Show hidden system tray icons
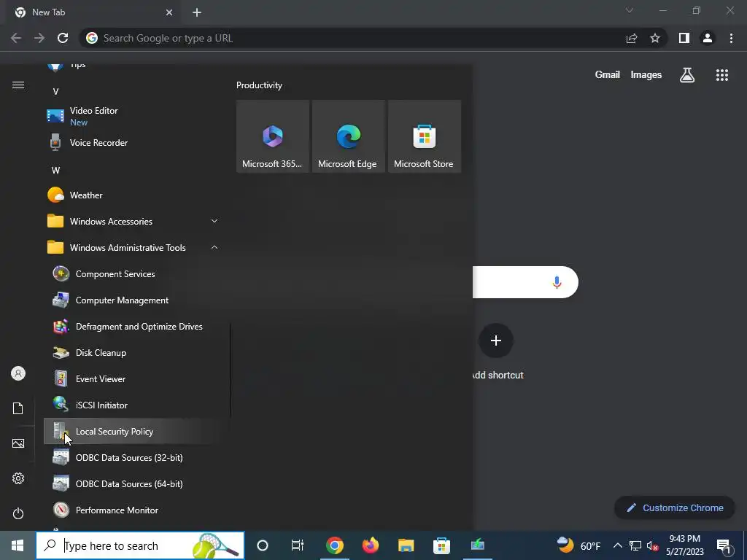Image resolution: width=747 pixels, height=560 pixels. [617, 545]
